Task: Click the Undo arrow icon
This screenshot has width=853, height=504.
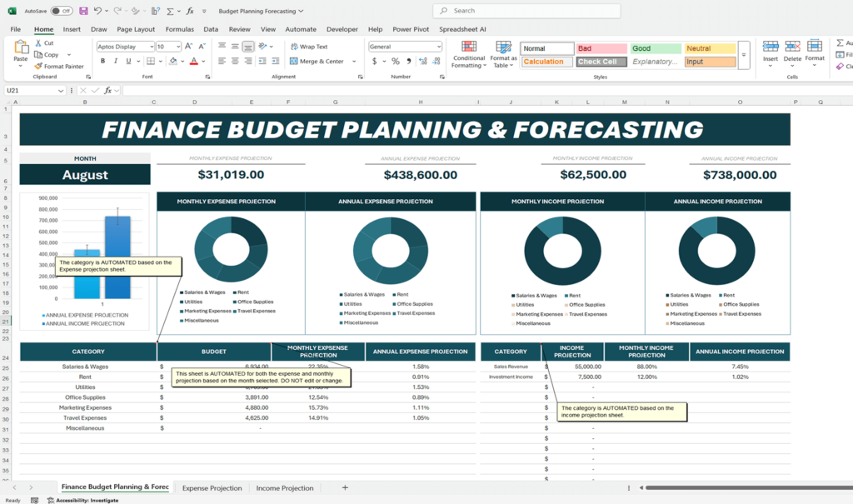Action: pyautogui.click(x=97, y=11)
